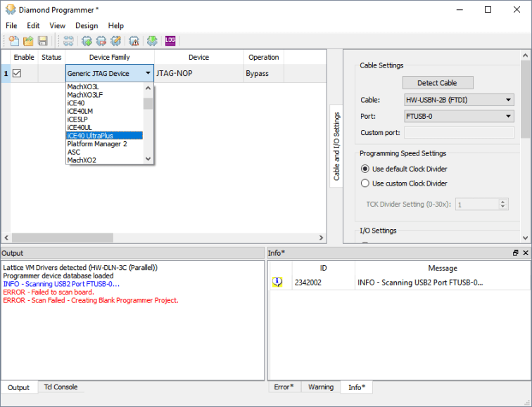Image resolution: width=532 pixels, height=407 pixels.
Task: Expand the Port dropdown showing FTUSB-0
Action: pyautogui.click(x=459, y=116)
